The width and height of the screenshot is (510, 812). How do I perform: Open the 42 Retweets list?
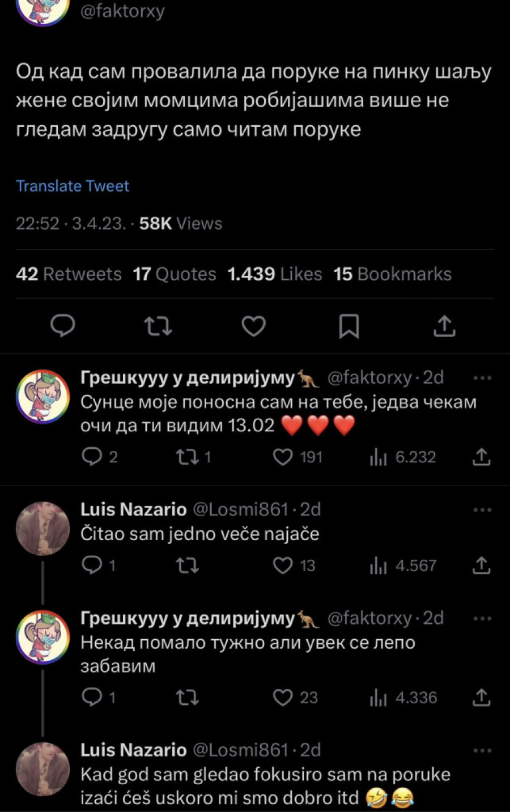pyautogui.click(x=69, y=274)
